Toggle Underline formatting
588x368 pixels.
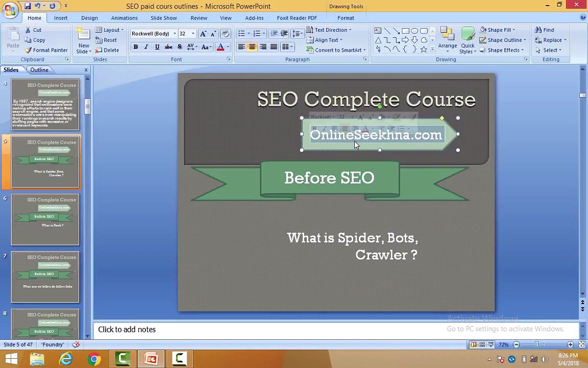[x=157, y=47]
